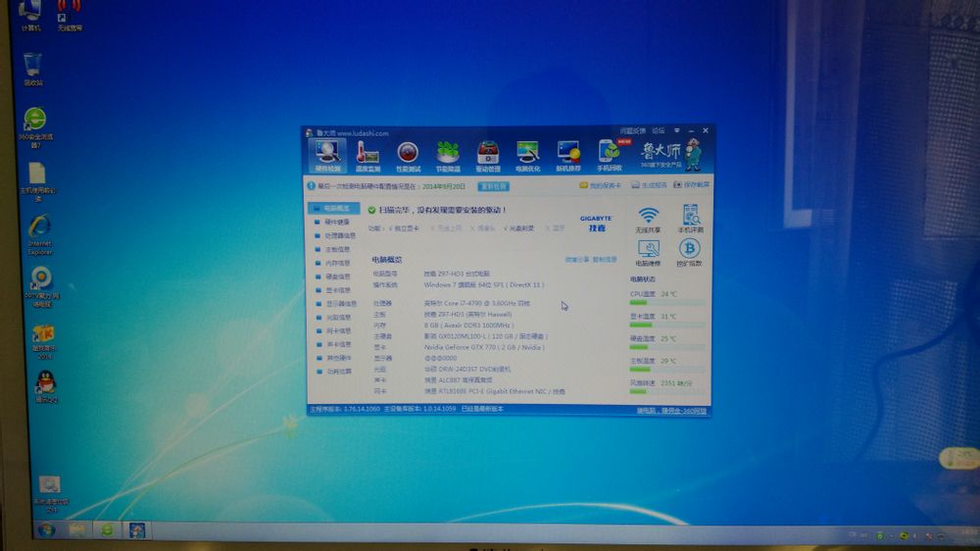Open the 节能降温 green clover icon
This screenshot has width=980, height=551.
(x=448, y=156)
